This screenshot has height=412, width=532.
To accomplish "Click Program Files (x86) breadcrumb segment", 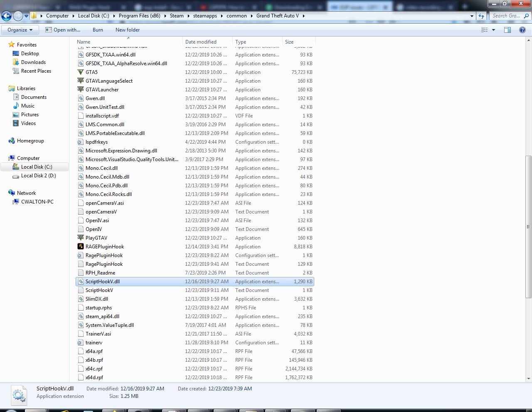I will coord(139,16).
